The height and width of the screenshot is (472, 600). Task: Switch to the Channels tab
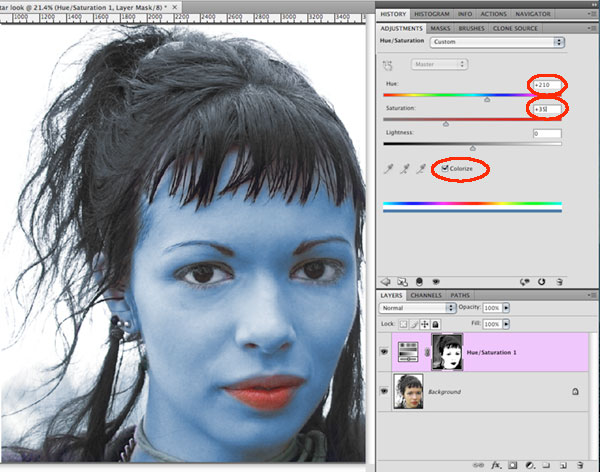[x=427, y=295]
